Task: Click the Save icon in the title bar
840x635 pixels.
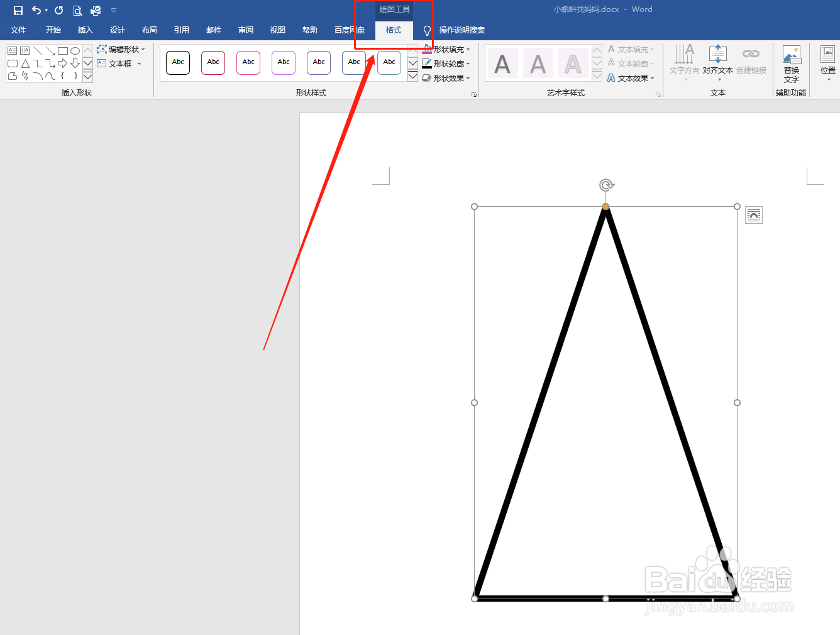Action: click(x=18, y=10)
